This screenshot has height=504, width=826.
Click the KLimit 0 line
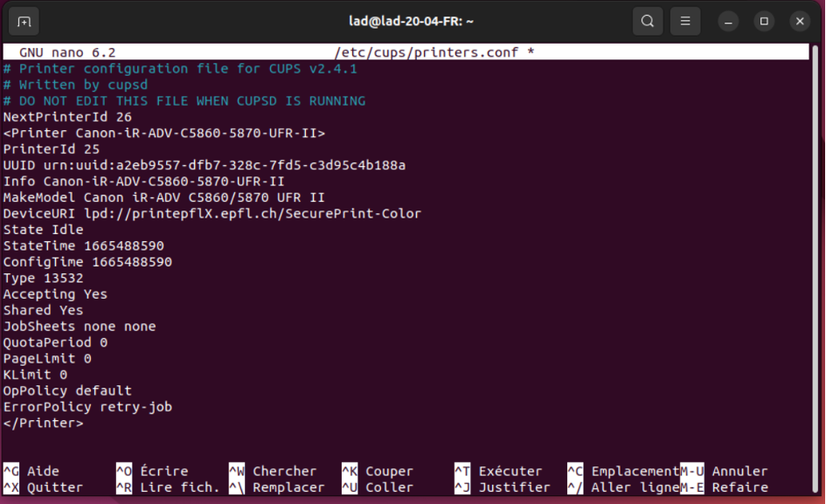[x=35, y=375]
